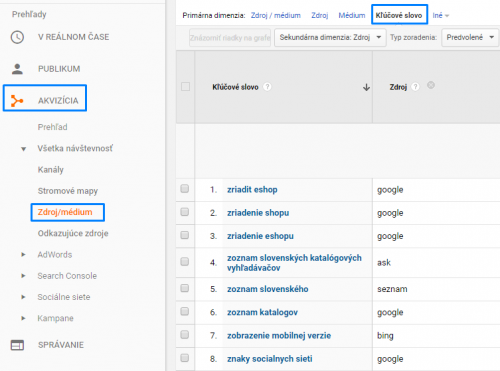The image size is (500, 371).
Task: Open keyword zoznam slovenských katalógových vyhľadávačov
Action: click(294, 263)
